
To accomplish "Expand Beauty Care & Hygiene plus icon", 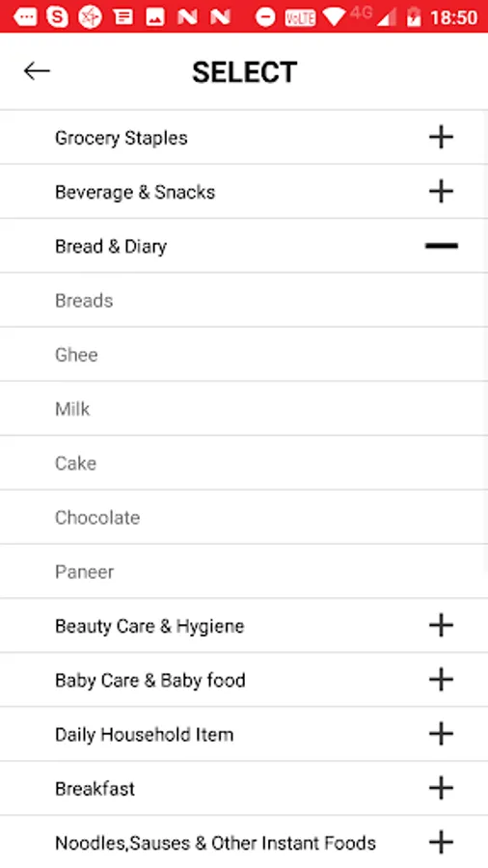I will (x=441, y=626).
